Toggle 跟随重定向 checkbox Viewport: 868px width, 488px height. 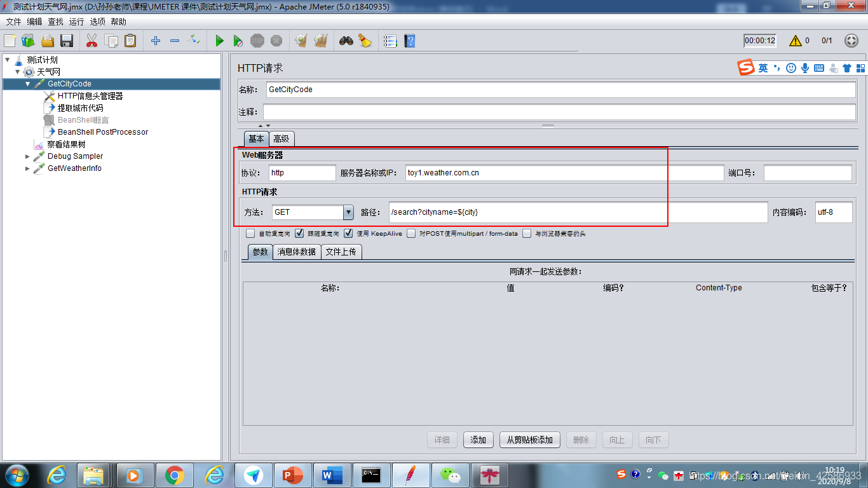tap(300, 233)
